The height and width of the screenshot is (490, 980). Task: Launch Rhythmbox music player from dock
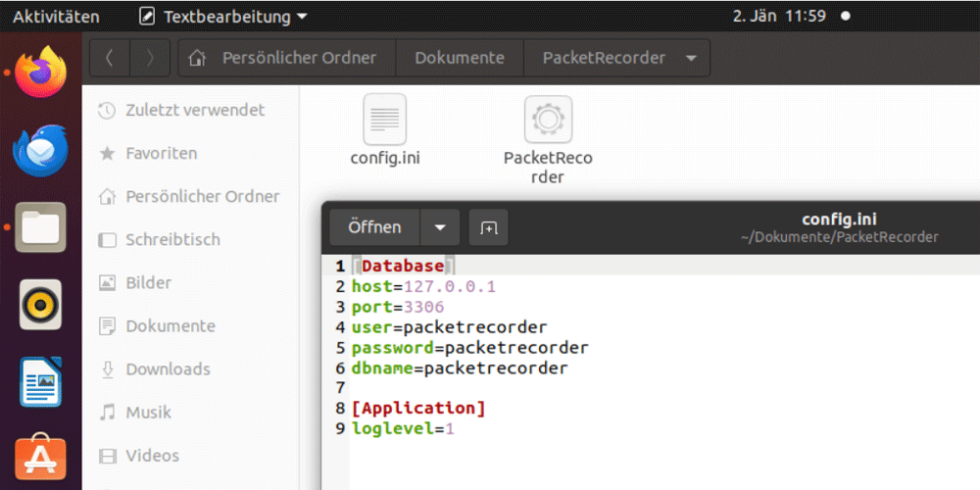coord(40,305)
